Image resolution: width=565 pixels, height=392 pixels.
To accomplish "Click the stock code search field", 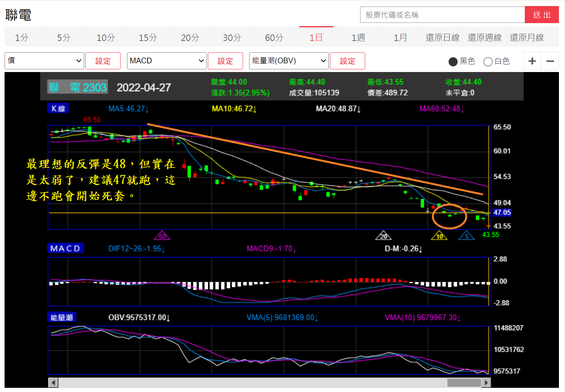I will click(x=442, y=15).
